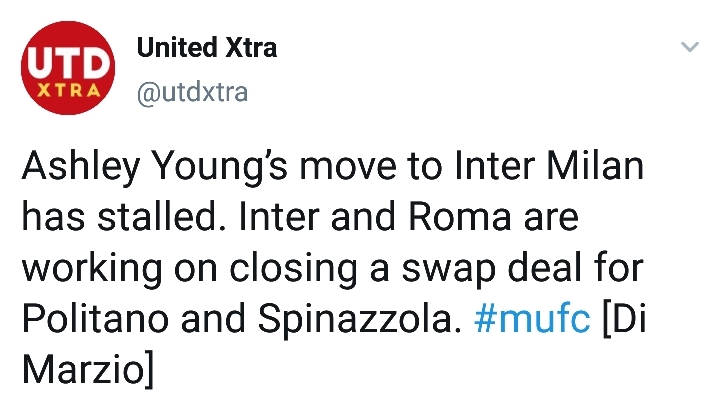The image size is (720, 409).
Task: Open the tweet options chevron menu
Action: coord(689,48)
